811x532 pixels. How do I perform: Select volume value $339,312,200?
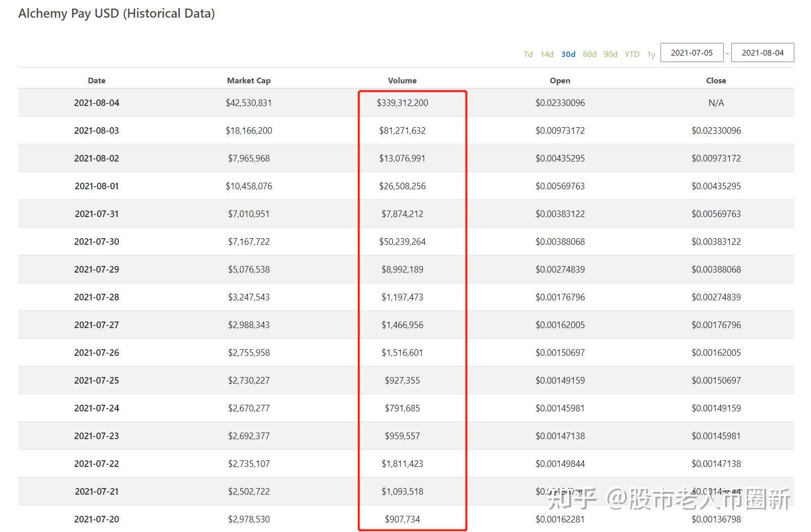pyautogui.click(x=402, y=103)
